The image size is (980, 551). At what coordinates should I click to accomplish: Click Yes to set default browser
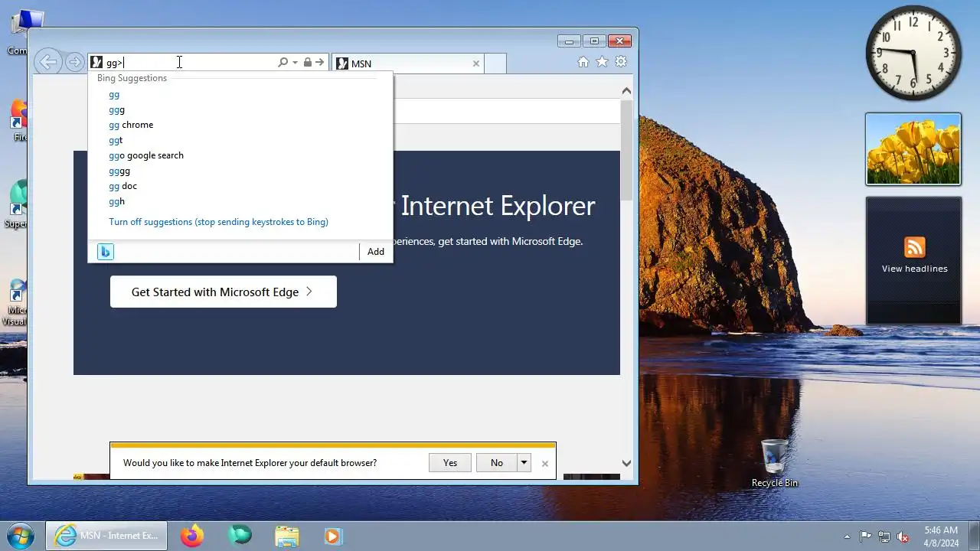pos(450,462)
